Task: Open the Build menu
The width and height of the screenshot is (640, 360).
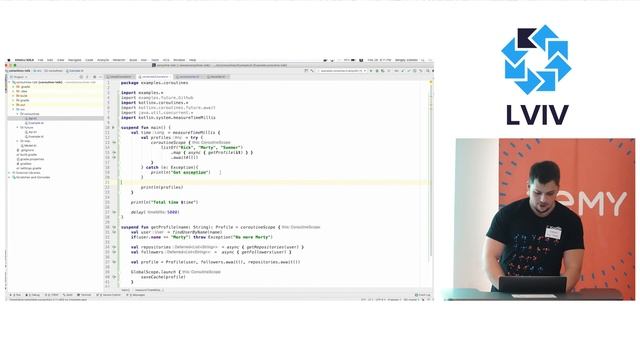Action: [133, 60]
